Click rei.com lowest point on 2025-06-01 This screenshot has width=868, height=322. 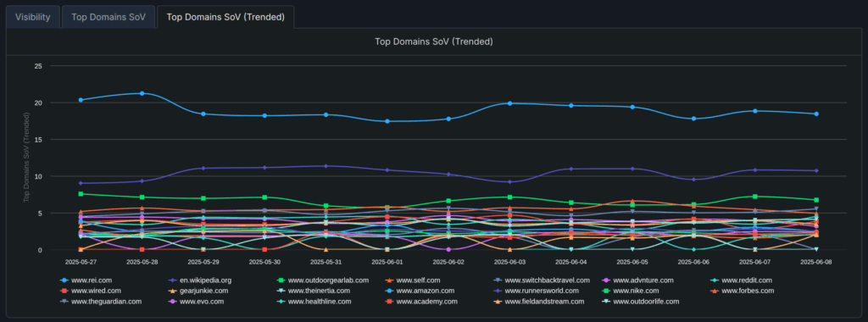(387, 121)
